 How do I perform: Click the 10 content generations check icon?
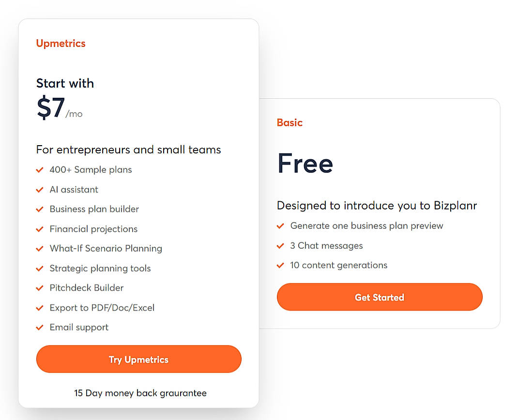tap(280, 265)
